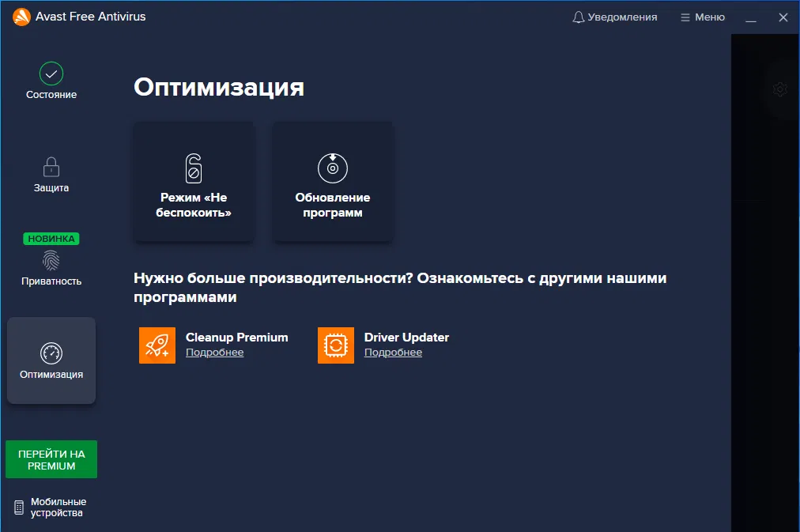Screen dimensions: 800x532
Task: Click ПЕРЕЙТИ НА PREMIUM button
Action: click(x=51, y=459)
